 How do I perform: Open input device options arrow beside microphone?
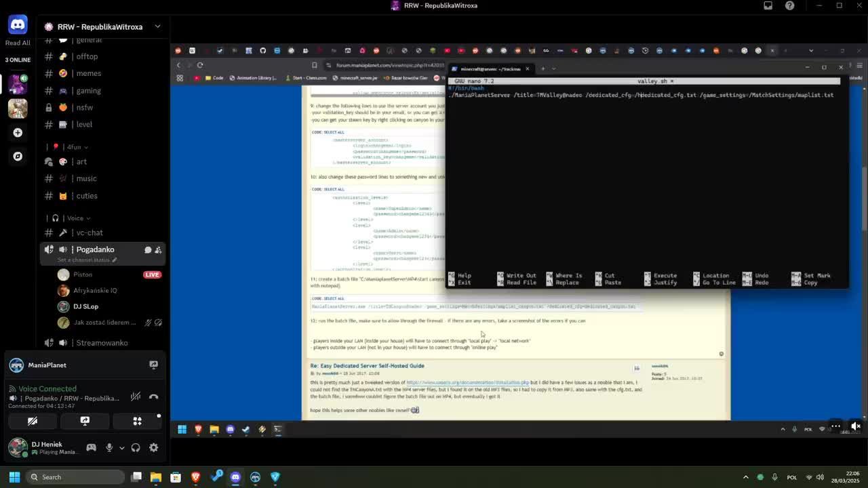[122, 447]
